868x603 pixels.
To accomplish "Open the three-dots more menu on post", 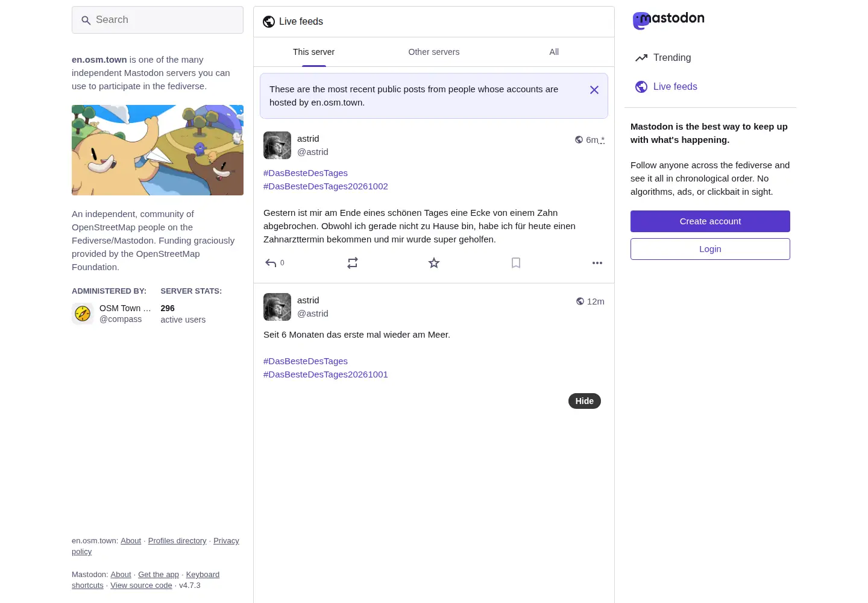I will point(597,263).
